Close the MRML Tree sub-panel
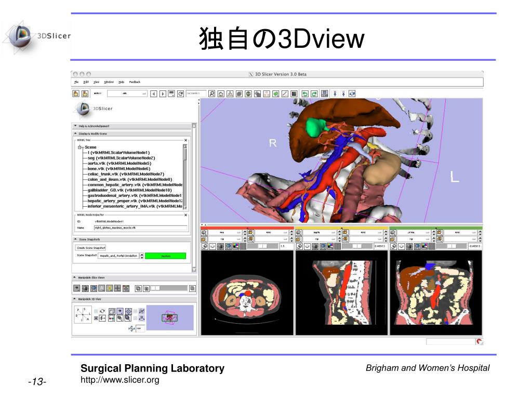Screen dimensions: 532x399 click(x=185, y=140)
